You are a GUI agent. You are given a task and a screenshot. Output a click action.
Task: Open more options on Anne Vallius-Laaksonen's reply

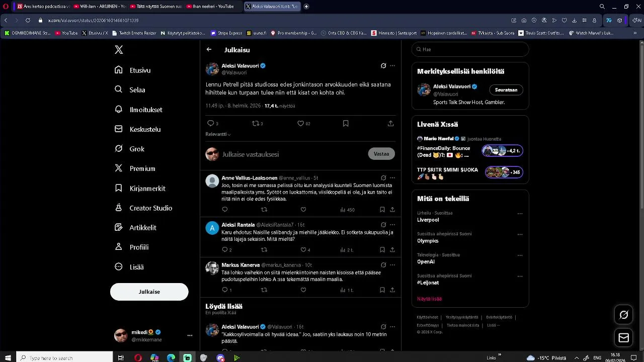click(392, 177)
